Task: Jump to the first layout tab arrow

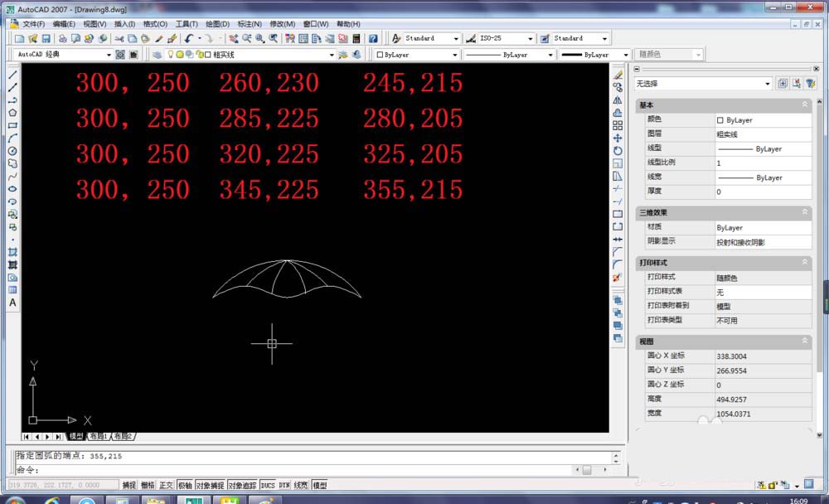Action: [x=27, y=436]
